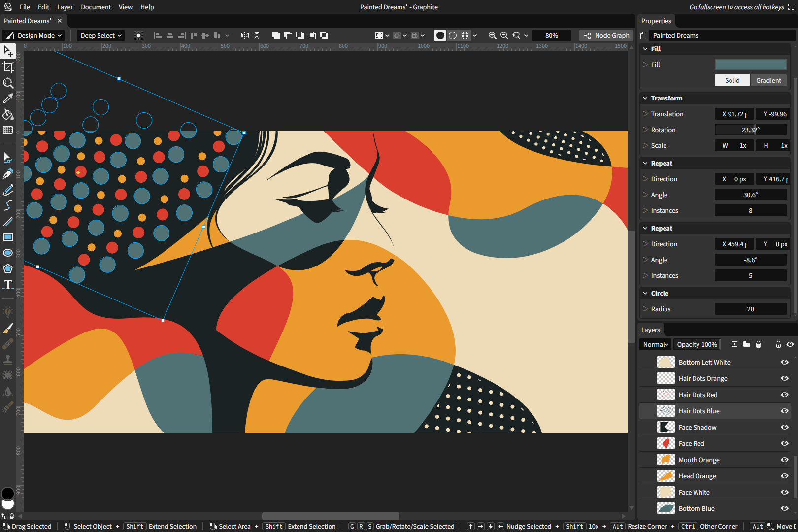The image size is (798, 532).
Task: Click the Fill color swatch
Action: point(750,65)
